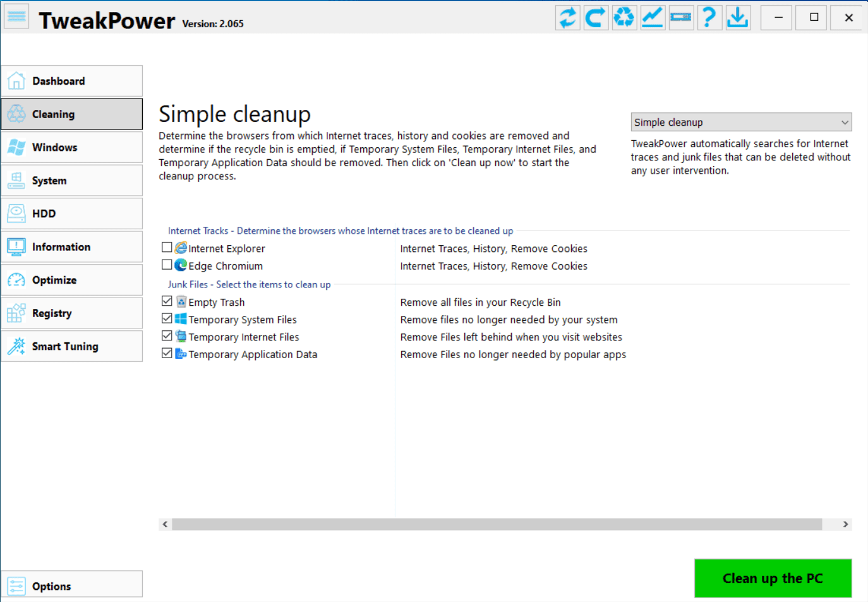Click the green Clean up the PC button
The height and width of the screenshot is (602, 868).
coord(773,579)
